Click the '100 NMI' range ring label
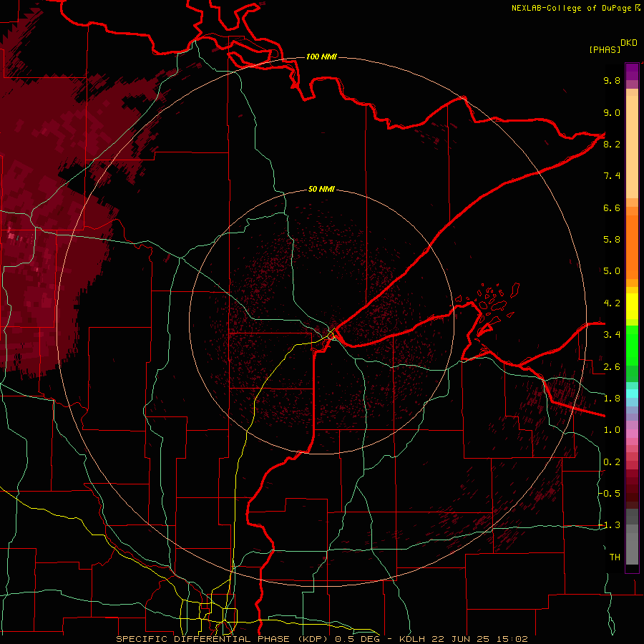This screenshot has width=644, height=644. [x=321, y=57]
